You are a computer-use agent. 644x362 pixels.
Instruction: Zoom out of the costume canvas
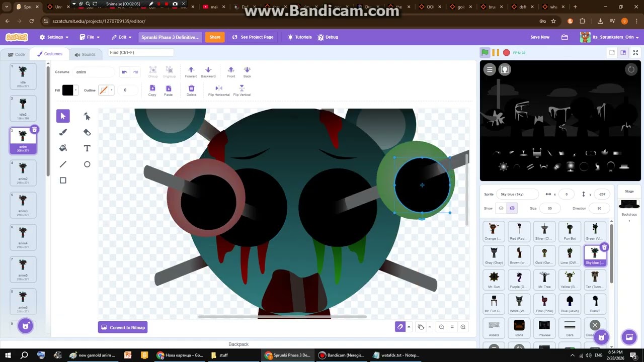(441, 327)
